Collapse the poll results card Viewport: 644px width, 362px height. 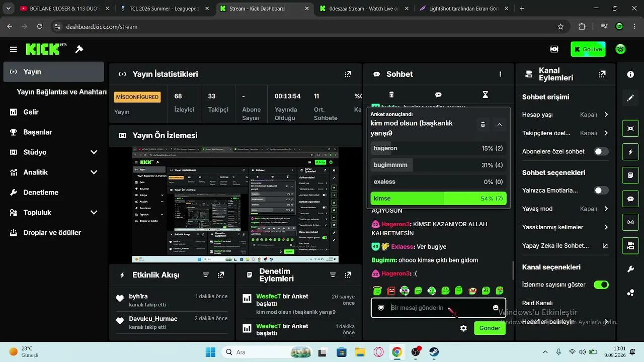[x=500, y=124]
